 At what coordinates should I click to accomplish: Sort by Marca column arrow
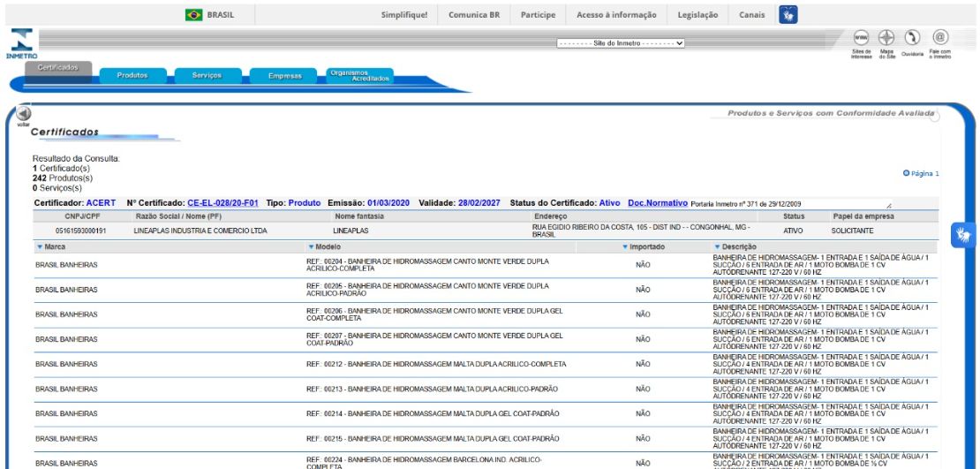tap(40, 247)
